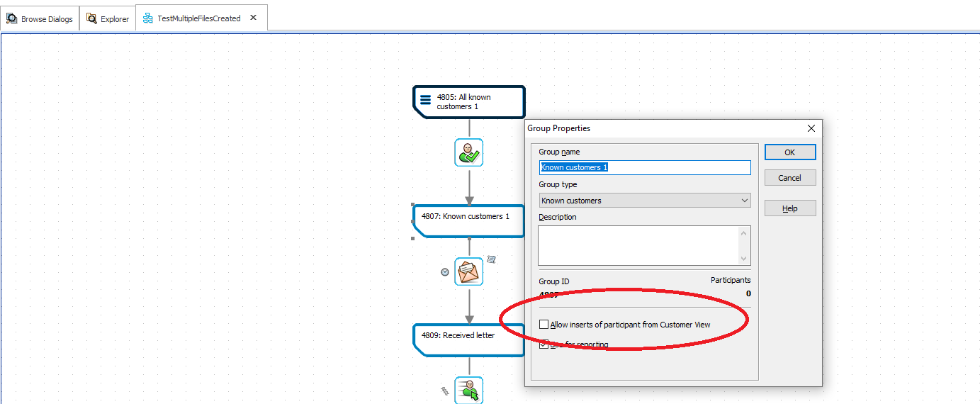Enable Allow inserts of participant from Customer View
The height and width of the screenshot is (404, 980).
click(x=544, y=325)
